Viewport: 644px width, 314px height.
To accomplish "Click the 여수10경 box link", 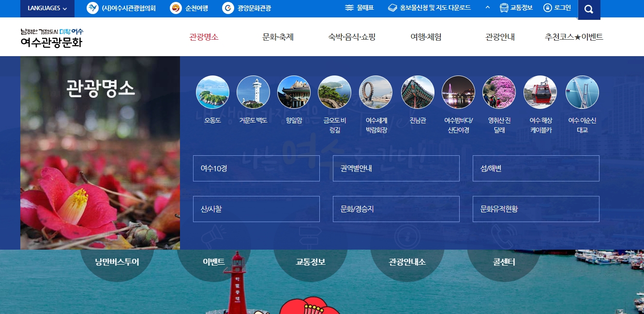I will tap(256, 168).
